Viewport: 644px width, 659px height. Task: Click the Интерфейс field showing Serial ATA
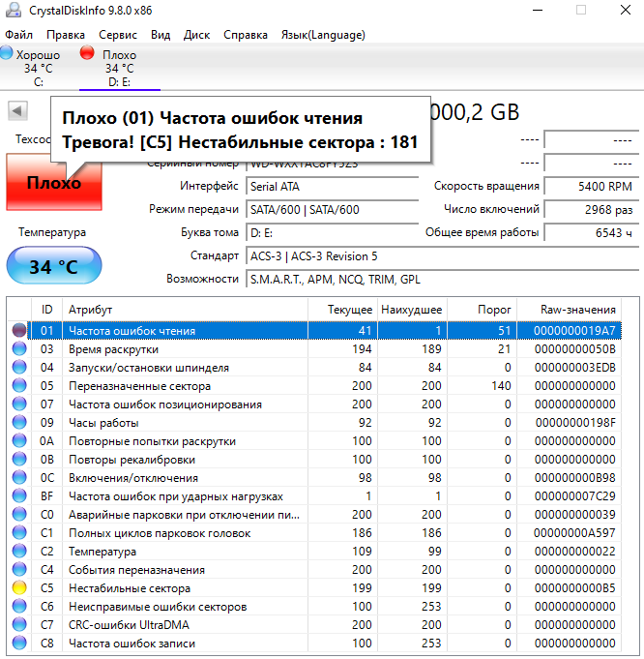coord(332,186)
